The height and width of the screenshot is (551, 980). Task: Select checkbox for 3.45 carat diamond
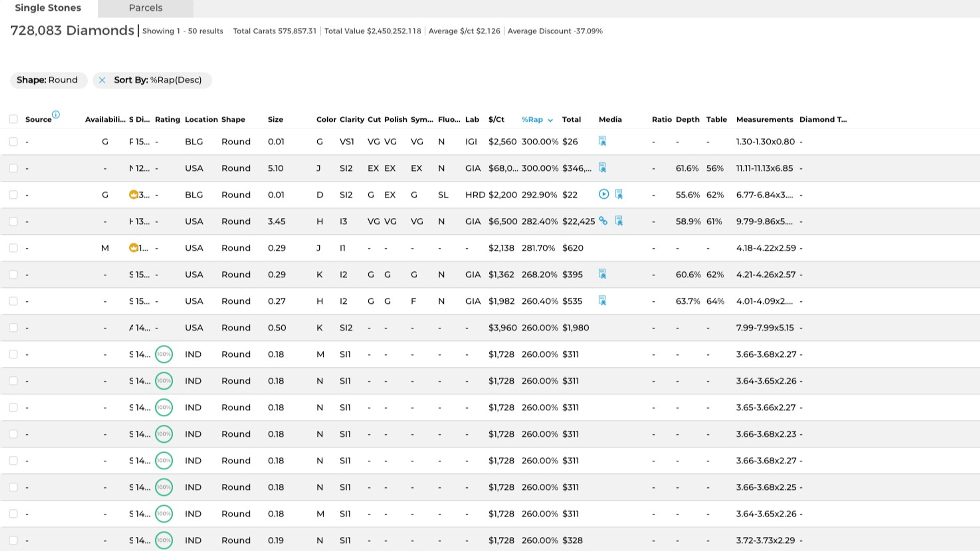coord(13,221)
